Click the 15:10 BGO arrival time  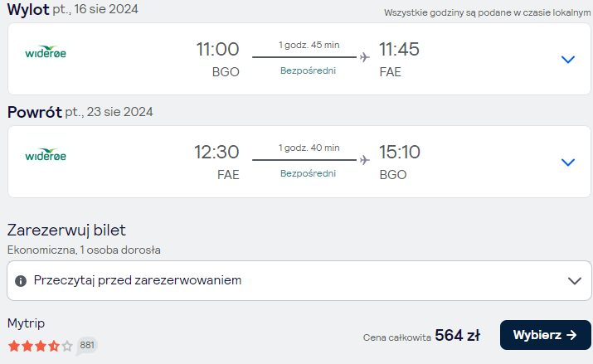pyautogui.click(x=400, y=152)
